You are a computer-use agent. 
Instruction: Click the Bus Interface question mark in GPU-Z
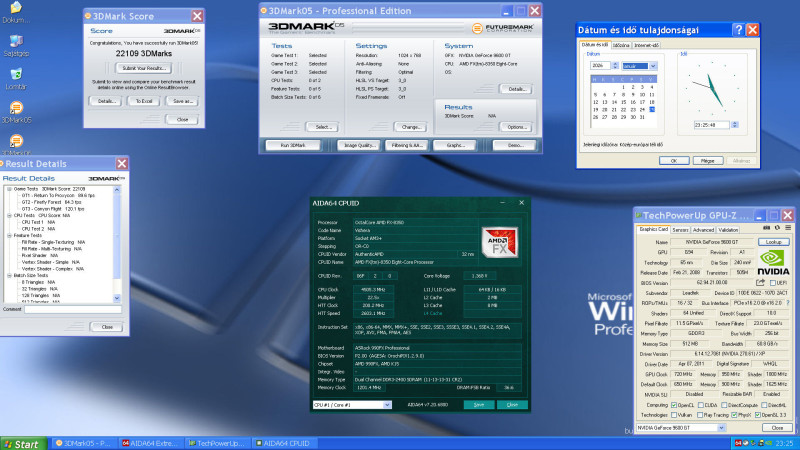point(788,303)
